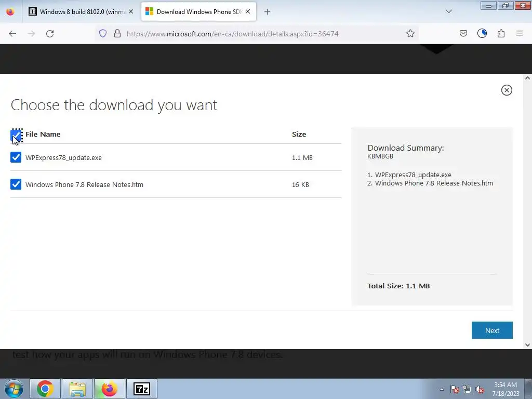Click the blue Next button
This screenshot has width=532, height=399.
(492, 330)
